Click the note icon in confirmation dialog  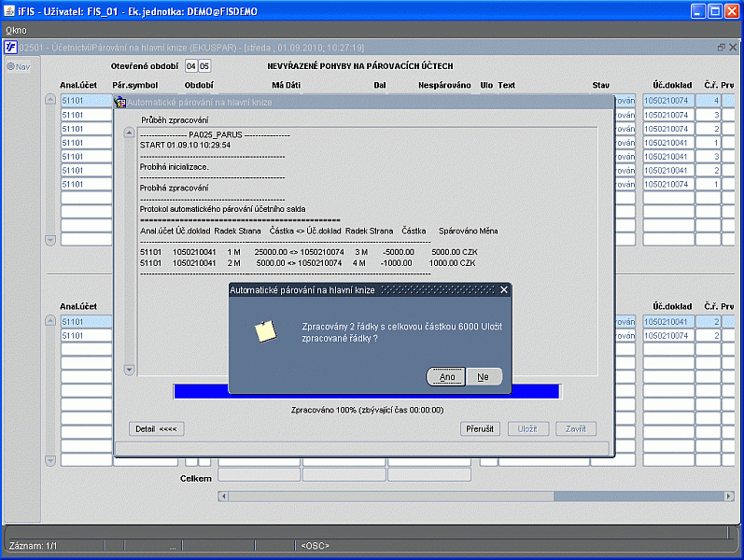[266, 331]
